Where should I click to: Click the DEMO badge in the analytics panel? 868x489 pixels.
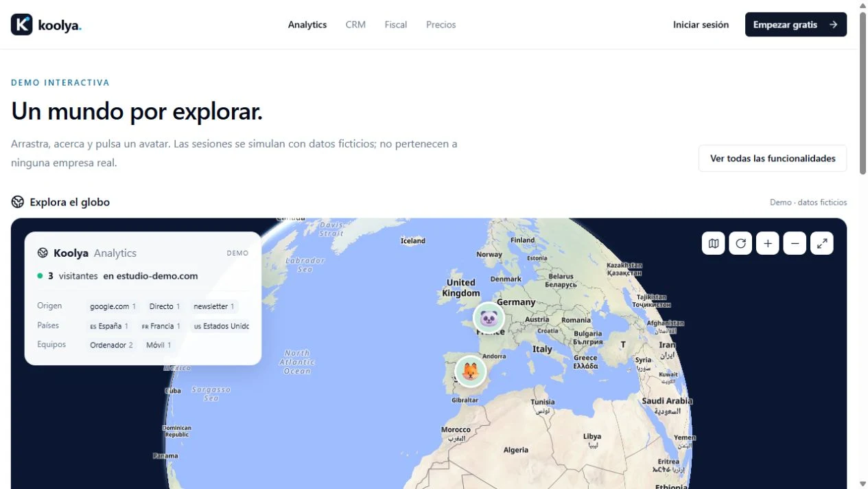pyautogui.click(x=237, y=253)
